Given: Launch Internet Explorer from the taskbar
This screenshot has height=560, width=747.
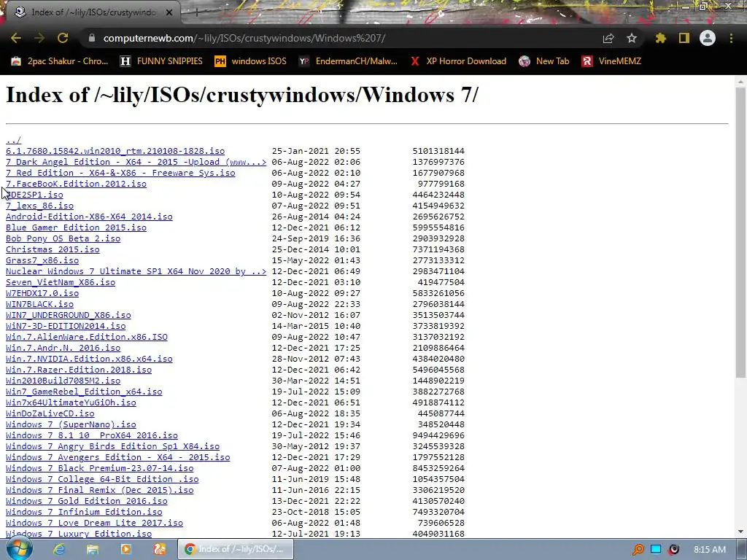Looking at the screenshot, I should [59, 550].
